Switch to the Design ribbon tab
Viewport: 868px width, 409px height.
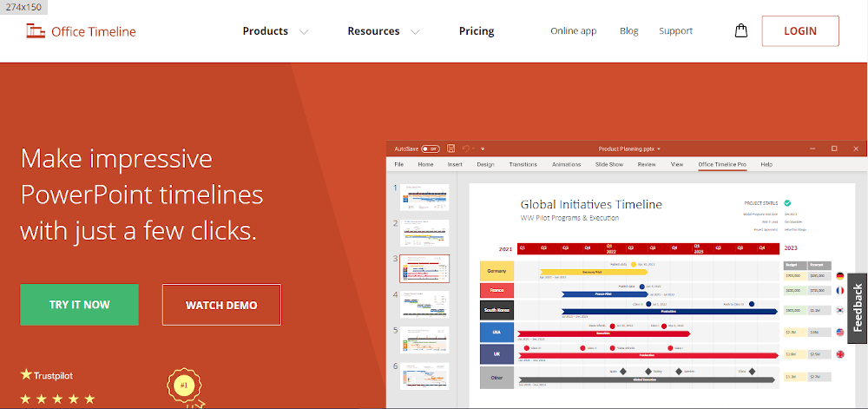tap(485, 164)
